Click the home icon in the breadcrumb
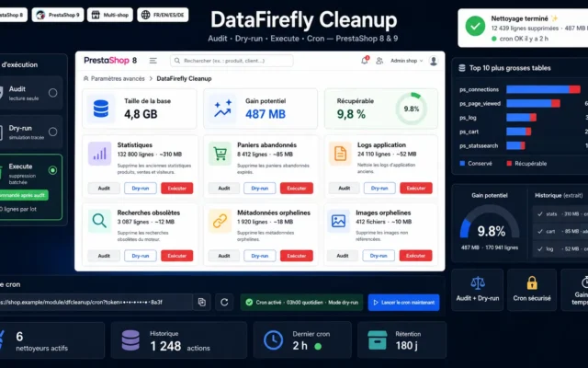This screenshot has height=368, width=588. [x=85, y=78]
